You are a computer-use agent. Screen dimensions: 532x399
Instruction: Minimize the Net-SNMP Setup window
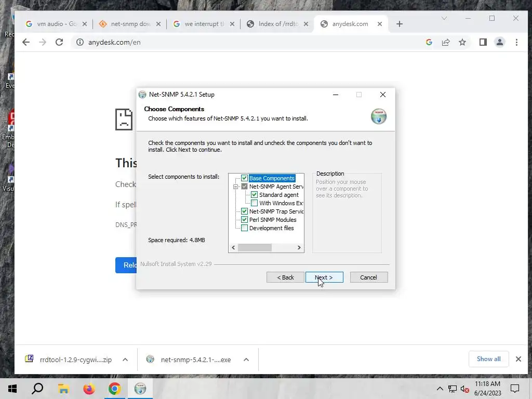tap(336, 95)
